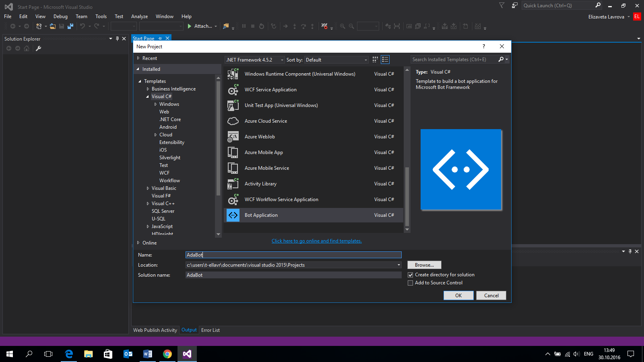Select the Activity Library template icon
This screenshot has width=644, height=362.
[x=233, y=184]
